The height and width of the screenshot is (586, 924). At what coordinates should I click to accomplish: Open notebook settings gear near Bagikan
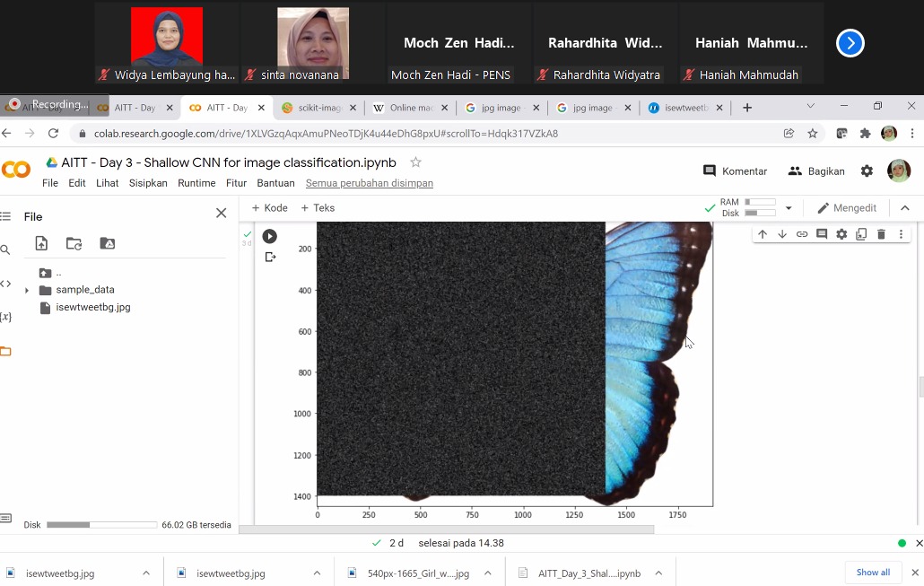[x=867, y=171]
